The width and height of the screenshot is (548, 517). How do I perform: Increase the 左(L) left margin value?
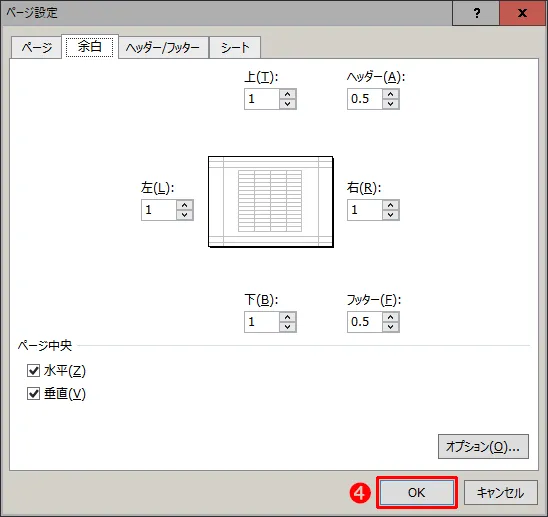[185, 205]
